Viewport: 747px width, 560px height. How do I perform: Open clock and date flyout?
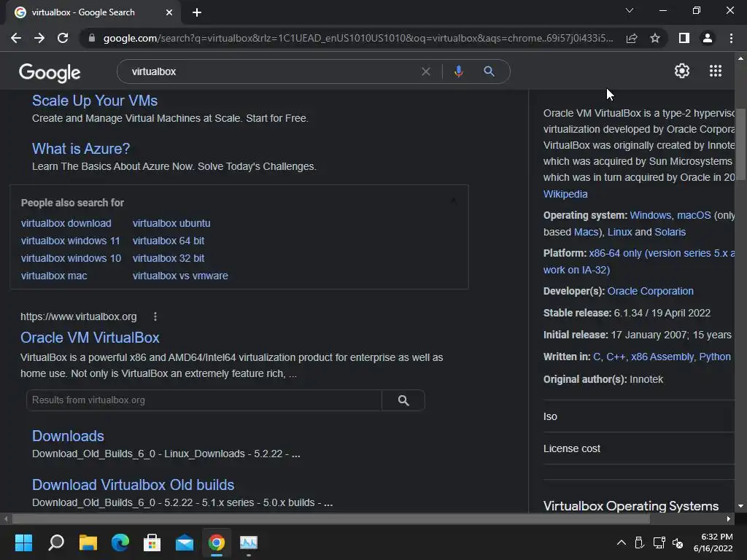(x=713, y=542)
